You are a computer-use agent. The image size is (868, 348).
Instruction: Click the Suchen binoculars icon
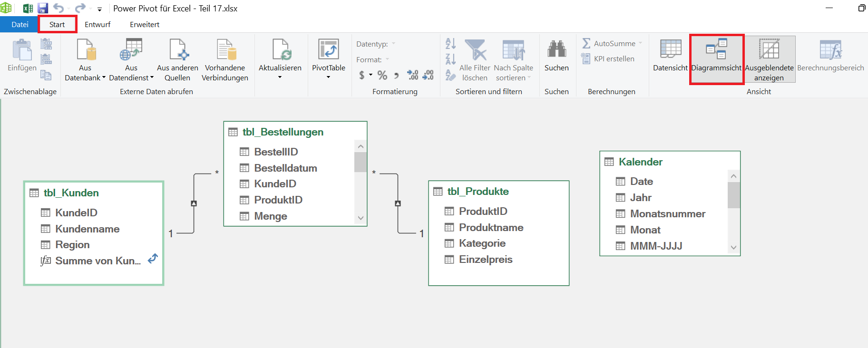pyautogui.click(x=556, y=49)
